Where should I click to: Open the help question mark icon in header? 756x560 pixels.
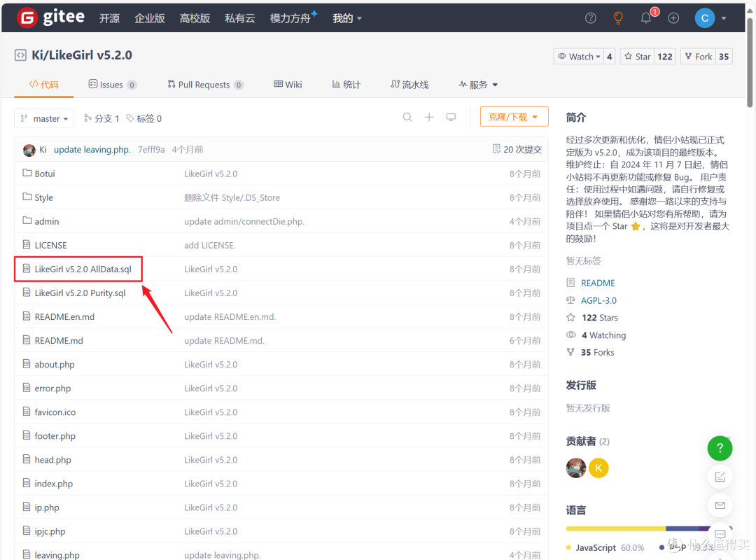point(590,18)
